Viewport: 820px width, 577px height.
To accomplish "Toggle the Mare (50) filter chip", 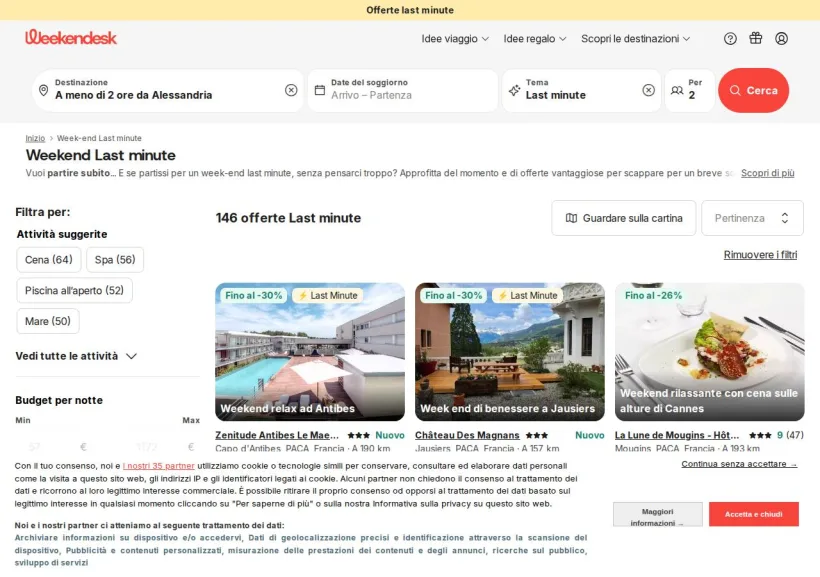I will coord(48,321).
